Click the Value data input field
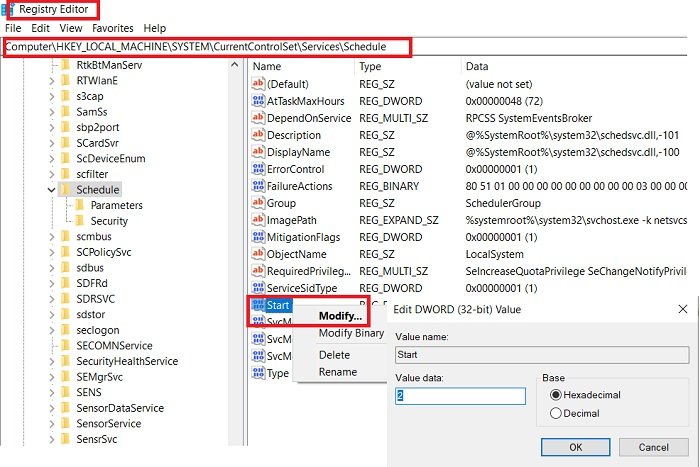 click(460, 396)
